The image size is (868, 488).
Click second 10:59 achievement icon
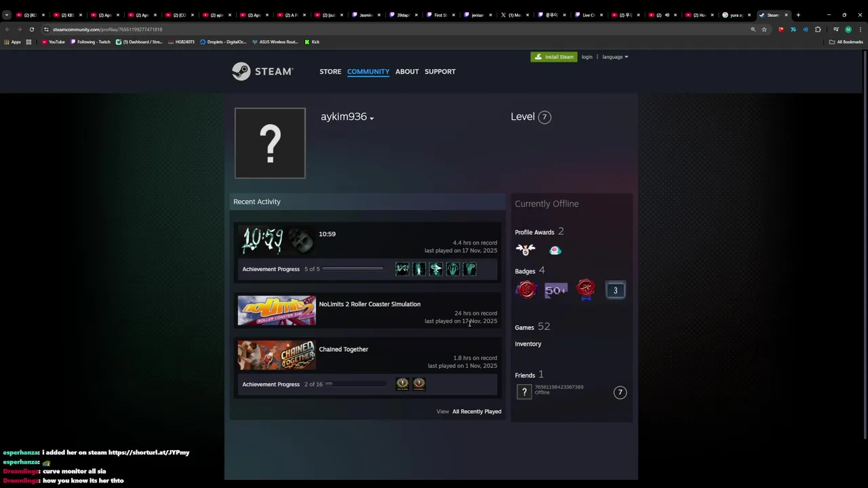coord(419,269)
